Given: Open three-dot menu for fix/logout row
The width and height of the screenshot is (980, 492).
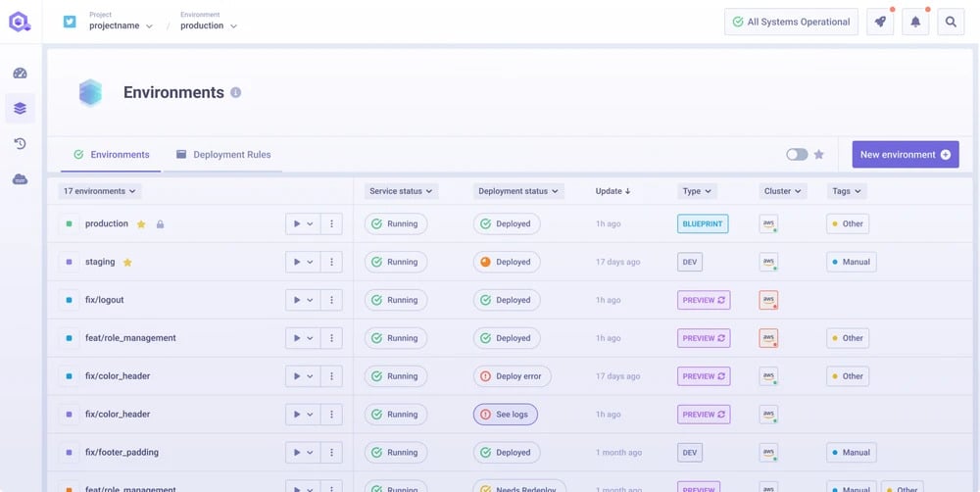Looking at the screenshot, I should coord(332,300).
